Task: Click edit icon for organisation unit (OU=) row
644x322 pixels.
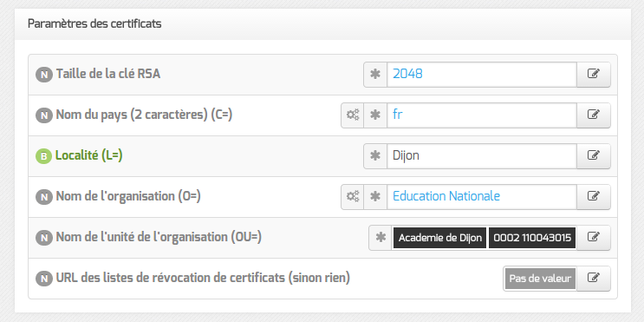Action: [594, 237]
